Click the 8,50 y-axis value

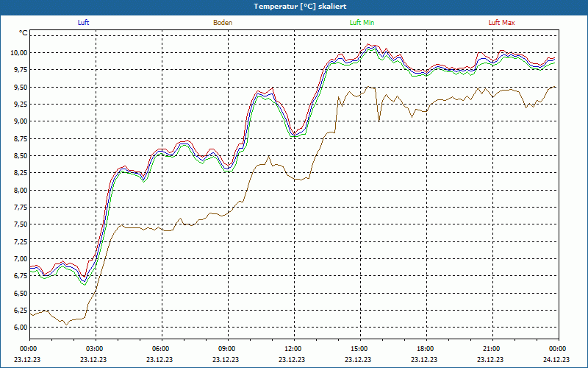20,155
